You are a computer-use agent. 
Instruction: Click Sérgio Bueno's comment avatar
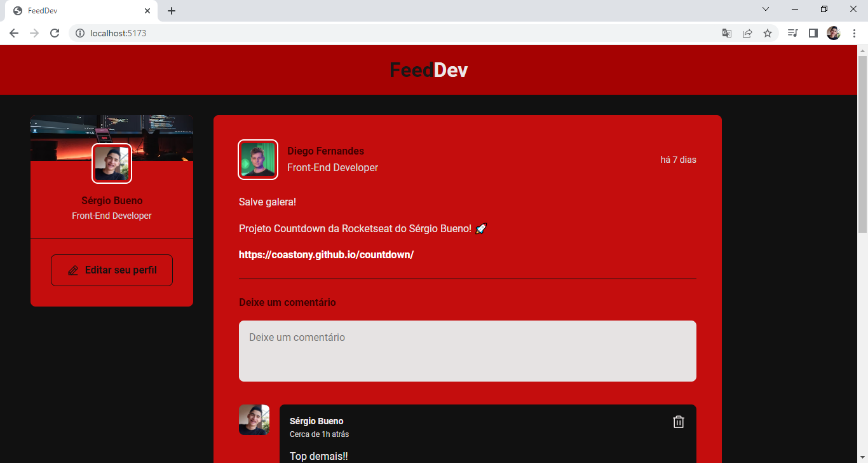[254, 420]
